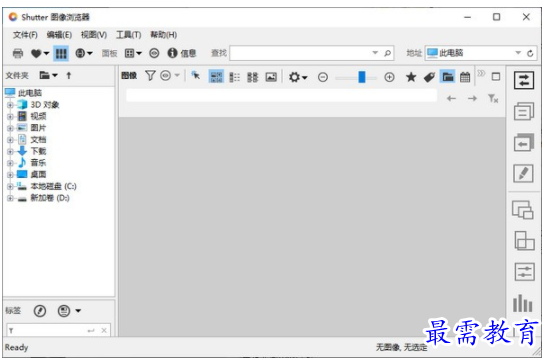
Task: Click the eye preview icon in main toolbar
Action: point(154,53)
